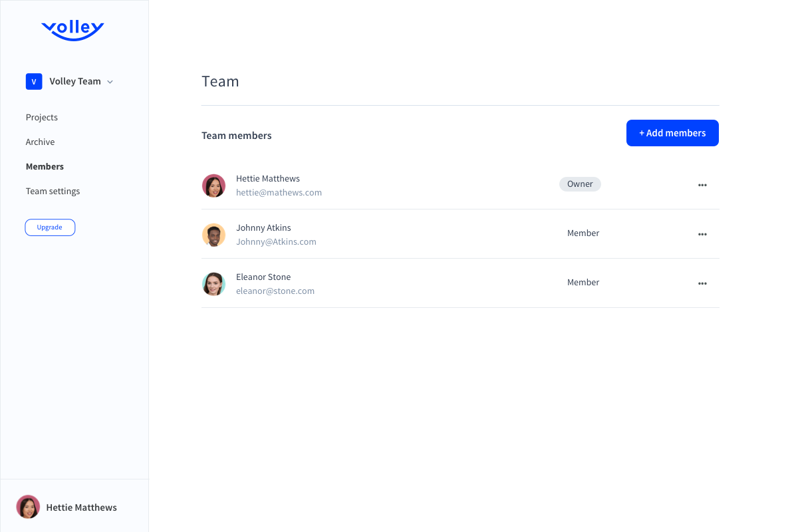This screenshot has width=798, height=532.
Task: Open the Volley Team dropdown chevron
Action: 110,82
